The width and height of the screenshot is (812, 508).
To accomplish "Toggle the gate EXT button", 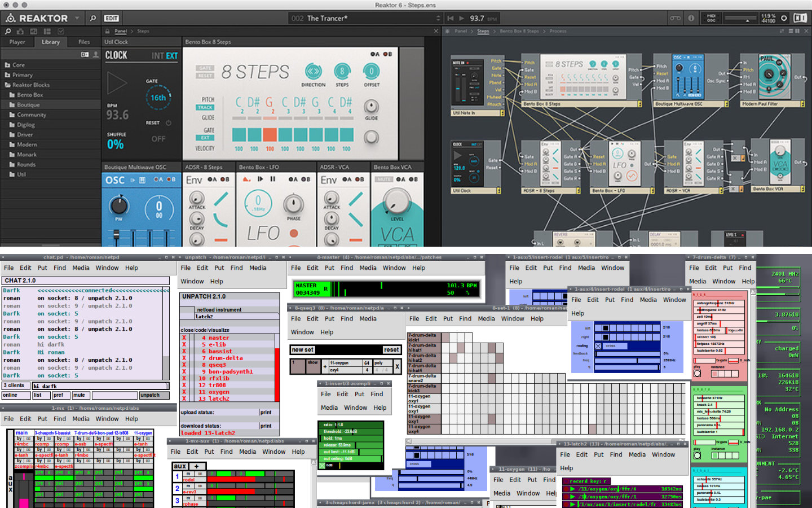I will pyautogui.click(x=205, y=138).
